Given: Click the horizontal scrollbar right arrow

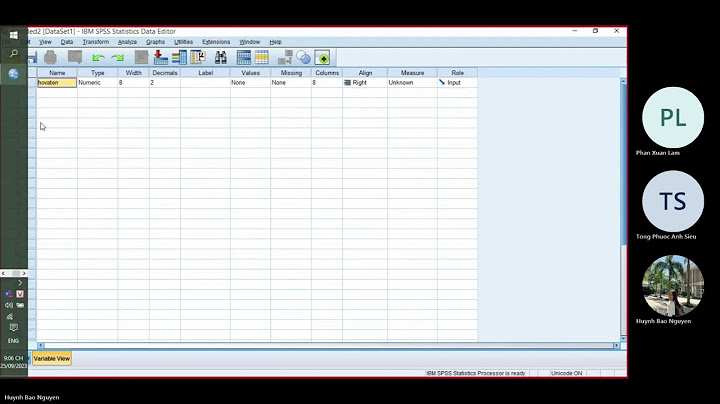Looking at the screenshot, I should point(616,345).
